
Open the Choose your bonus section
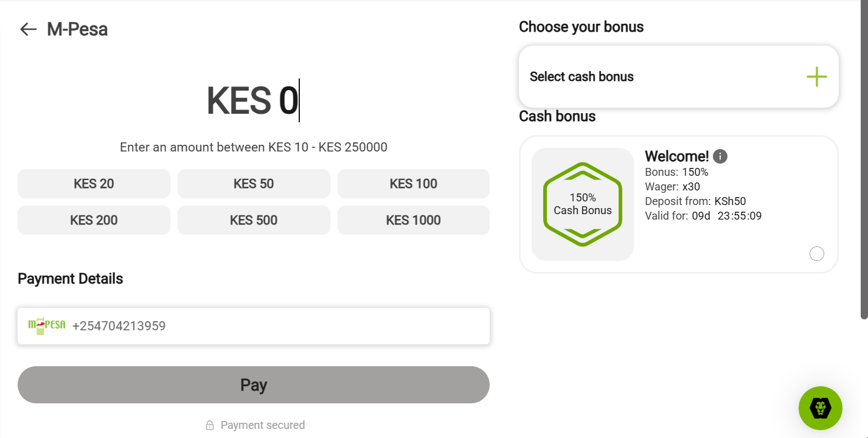click(x=581, y=27)
